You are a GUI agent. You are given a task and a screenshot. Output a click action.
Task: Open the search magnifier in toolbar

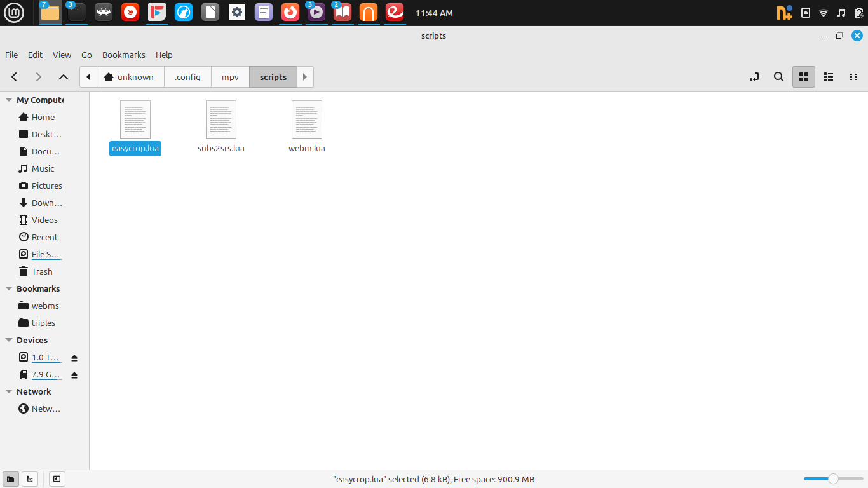click(x=778, y=77)
